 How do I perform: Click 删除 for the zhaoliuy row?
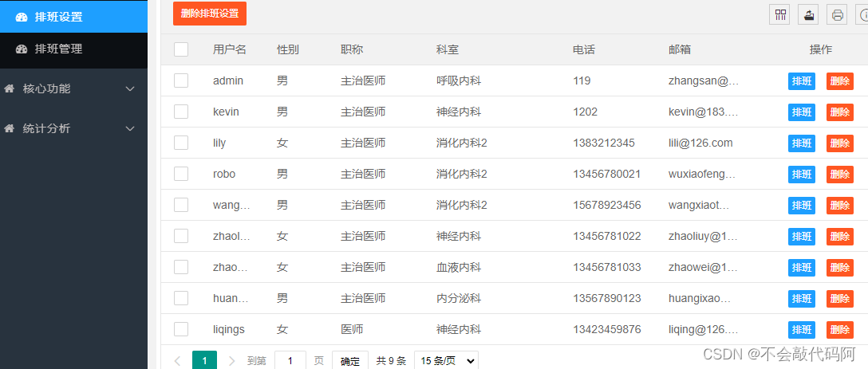pos(840,237)
